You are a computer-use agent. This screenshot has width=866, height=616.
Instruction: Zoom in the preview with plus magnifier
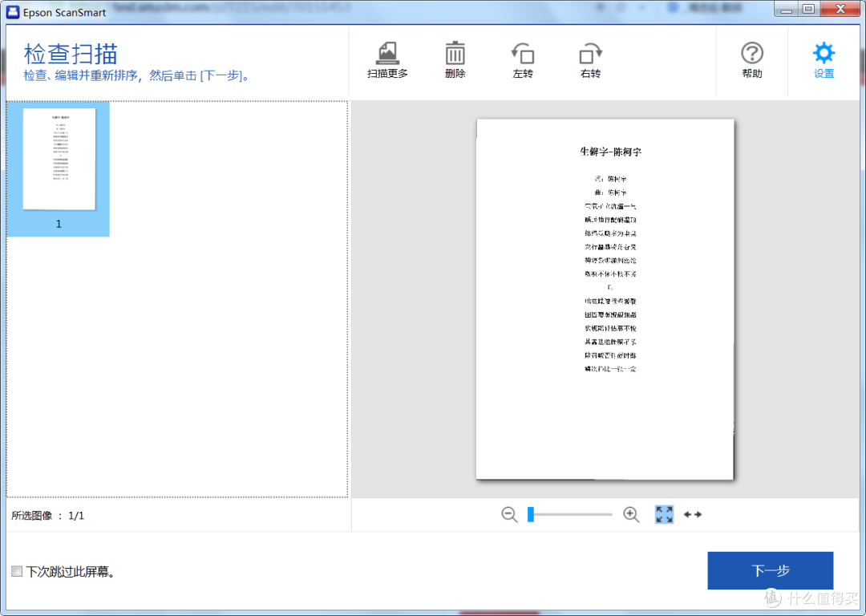tap(631, 515)
